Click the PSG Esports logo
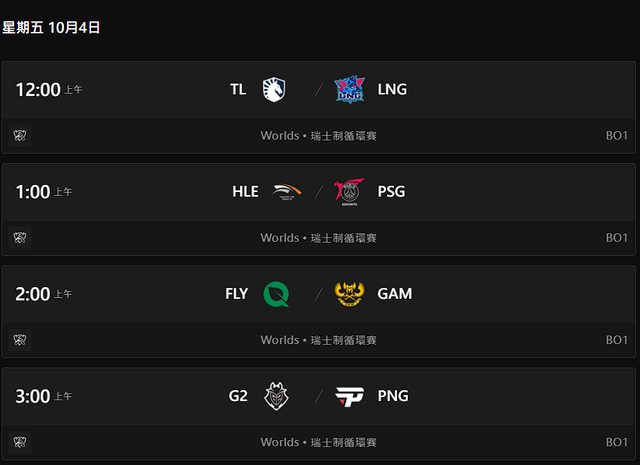The image size is (640, 465). point(349,192)
